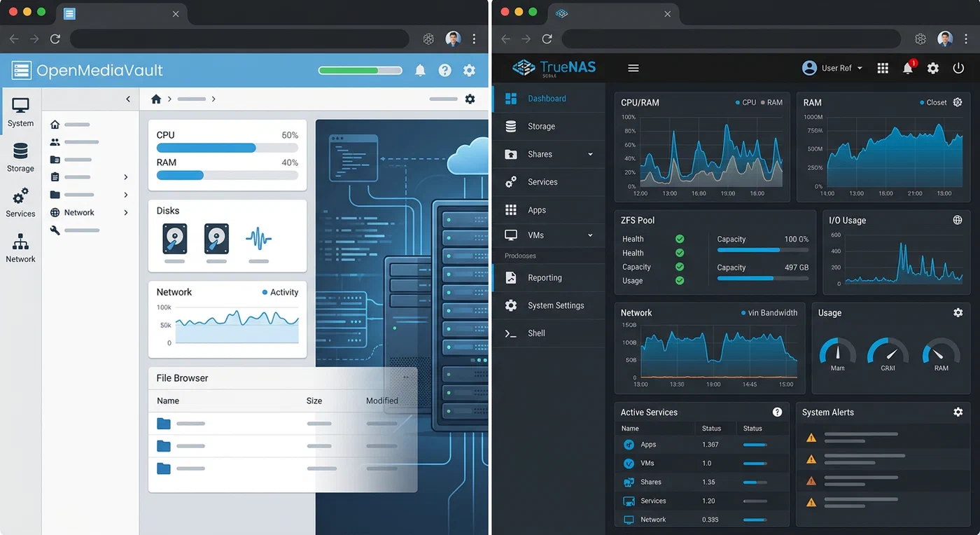Expand the Shares submenu in TrueNAS sidebar
Viewport: 980px width, 535px height.
590,154
